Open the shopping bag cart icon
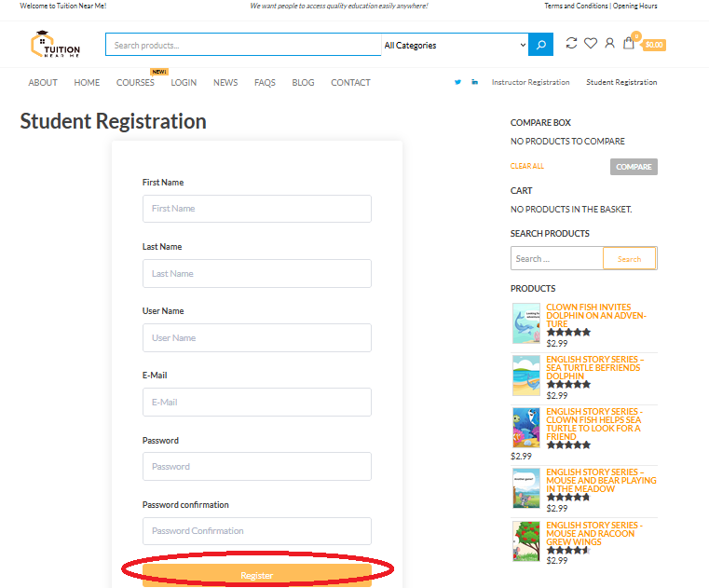Image resolution: width=709 pixels, height=588 pixels. [630, 44]
